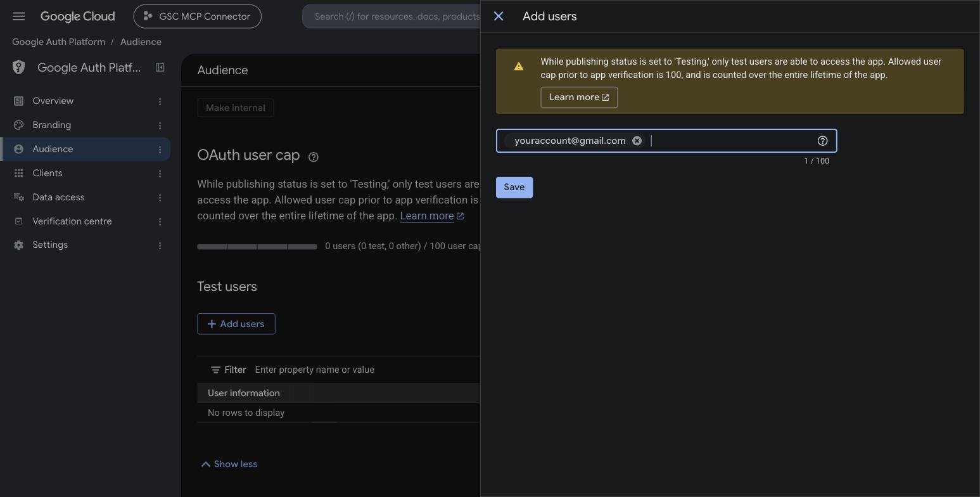Viewport: 980px width, 497px height.
Task: Click the Add users panel title
Action: pyautogui.click(x=549, y=16)
